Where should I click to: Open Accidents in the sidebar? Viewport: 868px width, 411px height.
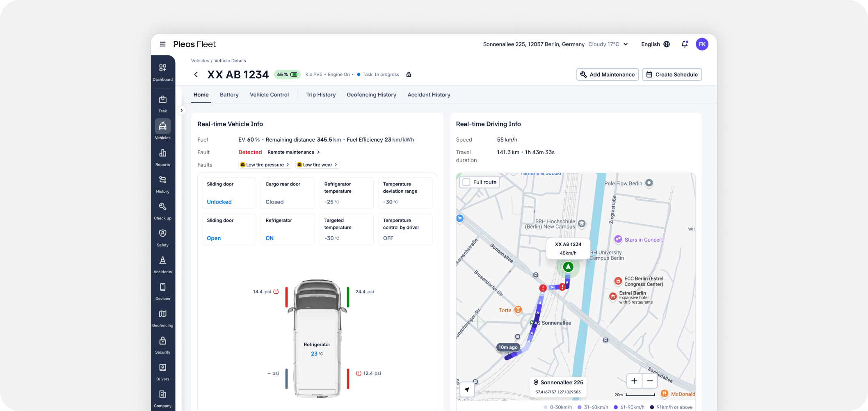(162, 261)
